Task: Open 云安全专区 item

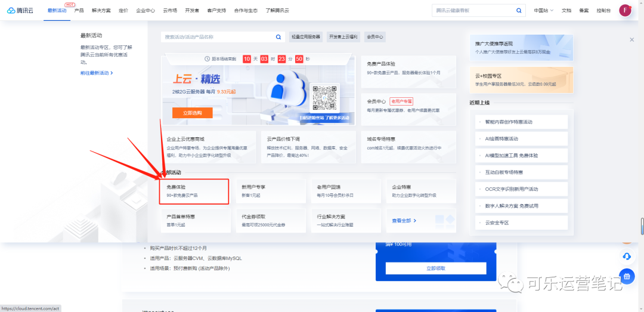Action: tap(521, 223)
